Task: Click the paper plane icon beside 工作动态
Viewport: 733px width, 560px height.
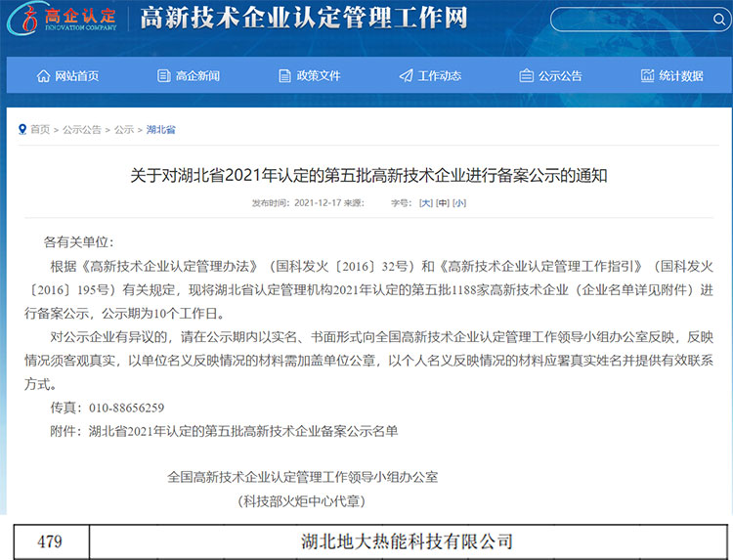Action: [x=406, y=76]
